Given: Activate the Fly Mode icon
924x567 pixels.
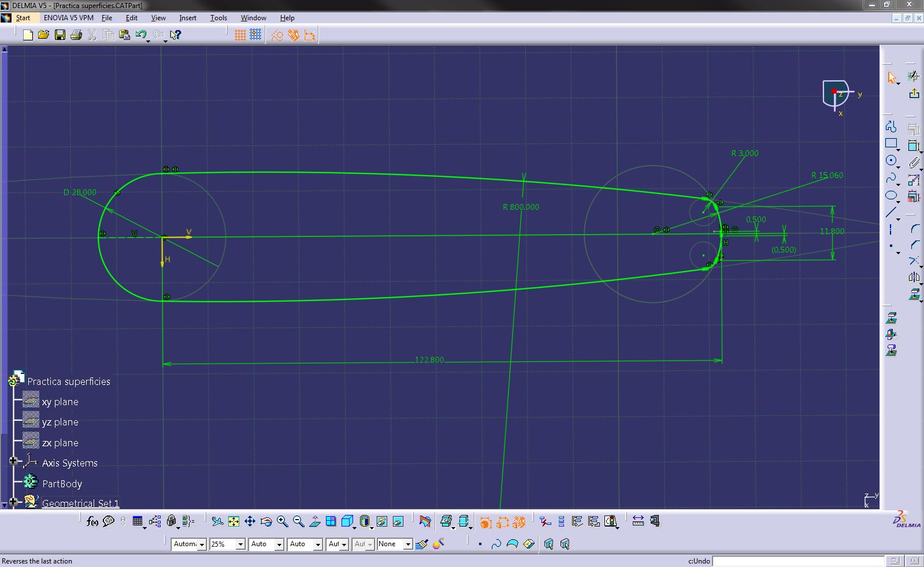Looking at the screenshot, I should click(217, 521).
